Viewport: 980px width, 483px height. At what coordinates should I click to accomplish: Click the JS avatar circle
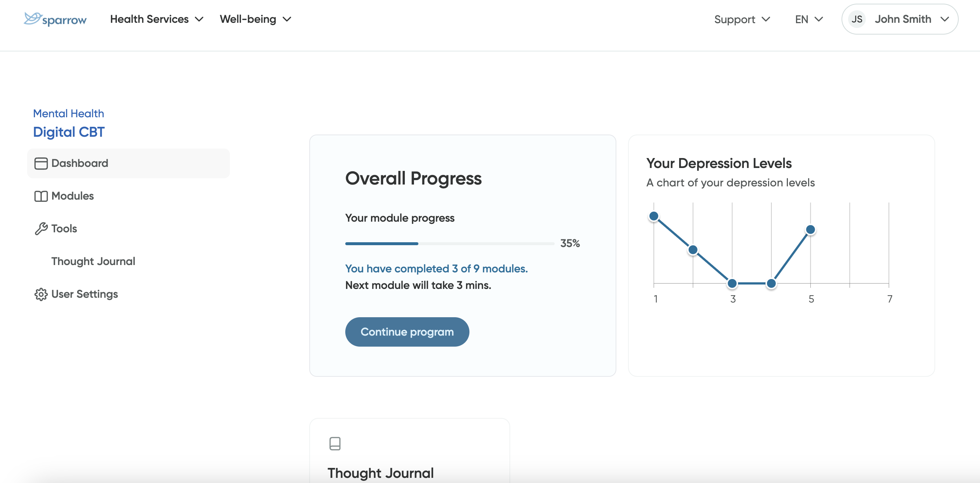(856, 19)
